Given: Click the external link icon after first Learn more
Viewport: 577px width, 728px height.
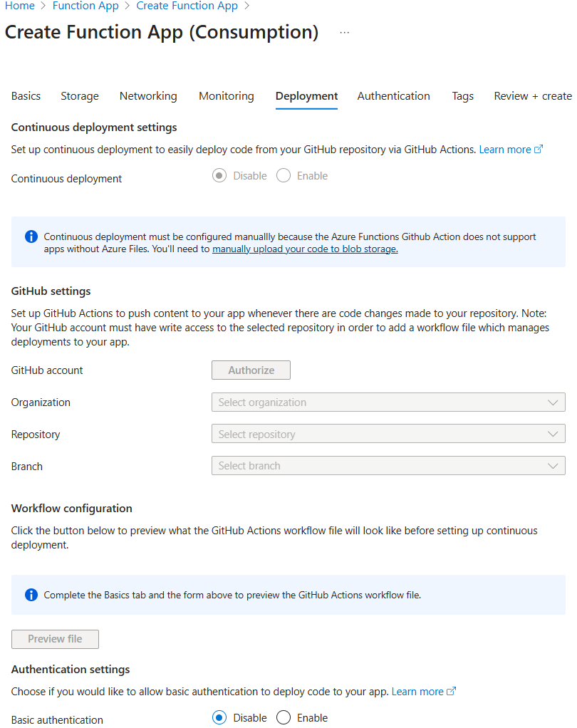Looking at the screenshot, I should click(x=538, y=149).
